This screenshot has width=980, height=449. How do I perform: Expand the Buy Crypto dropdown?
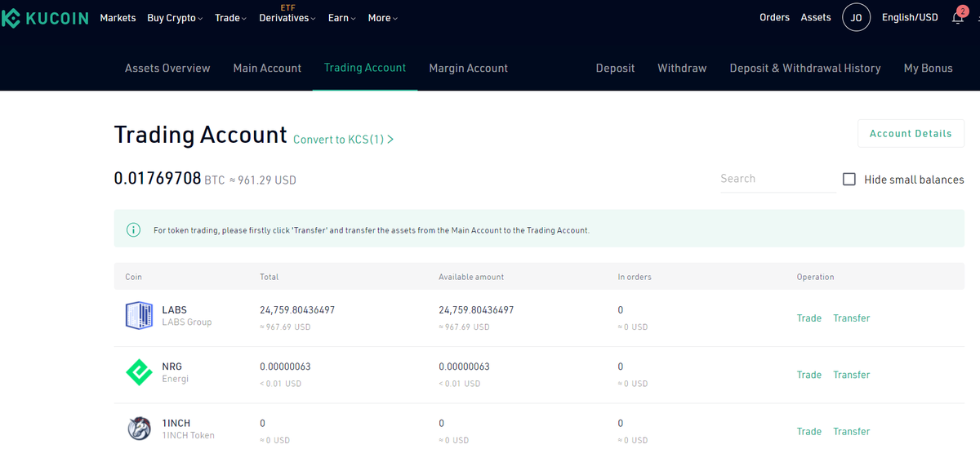point(175,18)
